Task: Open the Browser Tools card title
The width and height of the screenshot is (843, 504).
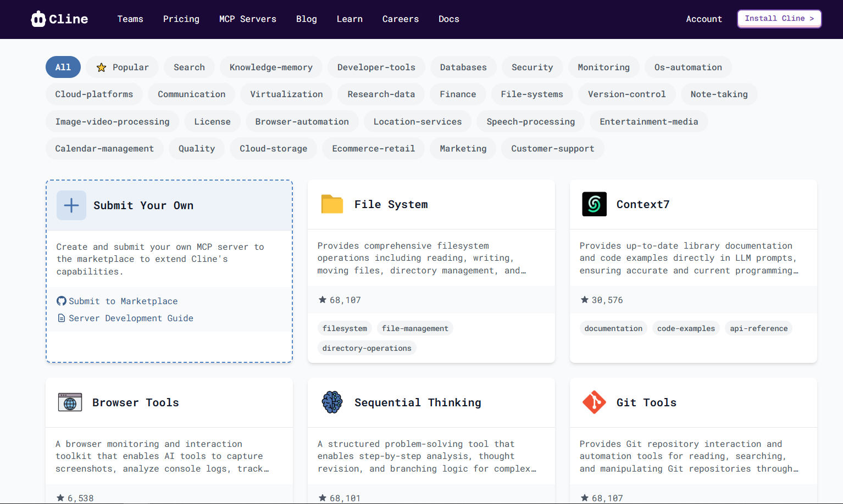Action: pos(136,402)
